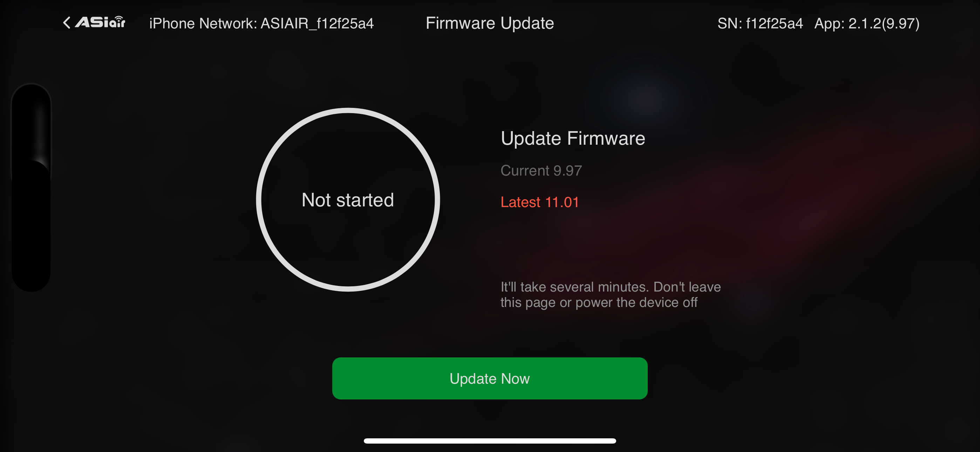Viewport: 980px width, 452px height.
Task: Tap the back chevron arrow
Action: (x=67, y=22)
